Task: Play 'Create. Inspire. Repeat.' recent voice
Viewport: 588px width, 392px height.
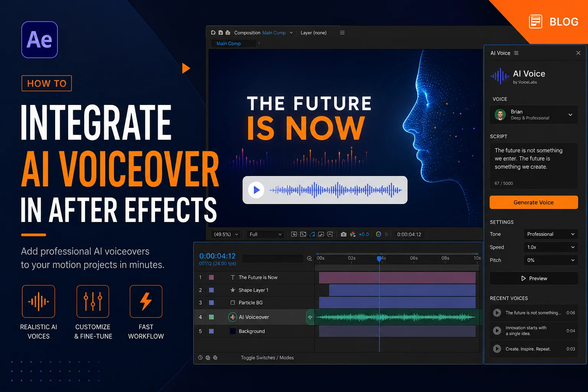Action: [497, 349]
